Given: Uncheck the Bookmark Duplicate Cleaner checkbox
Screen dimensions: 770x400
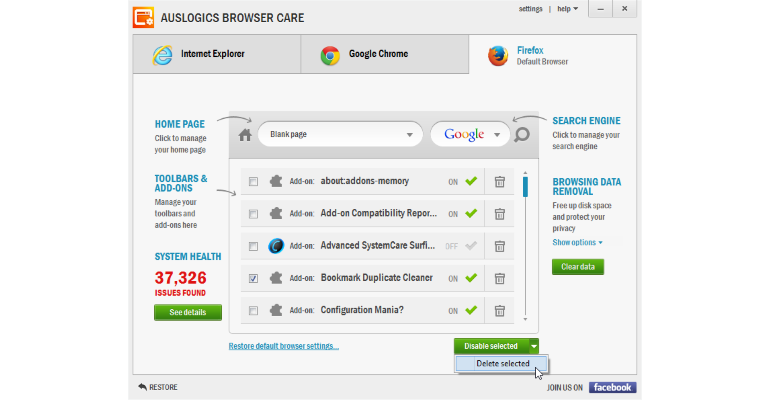Looking at the screenshot, I should tap(253, 279).
